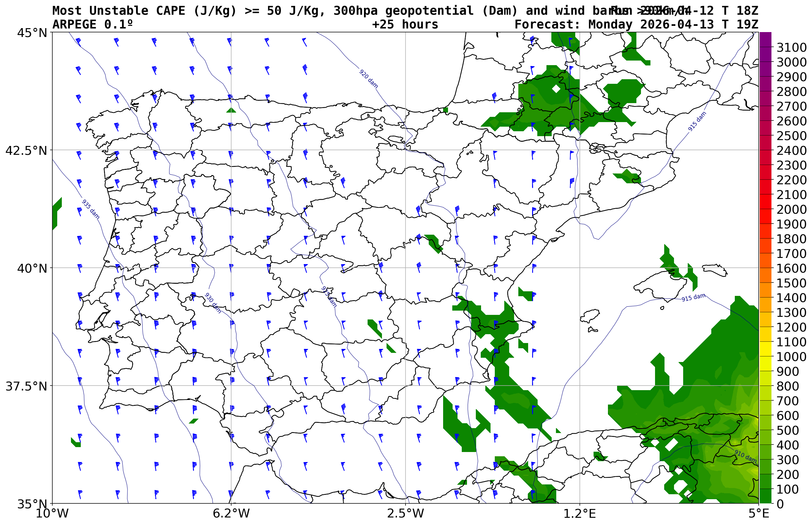Click the 920 dam contour label
Viewport: 812px width, 525px height.
pyautogui.click(x=368, y=79)
